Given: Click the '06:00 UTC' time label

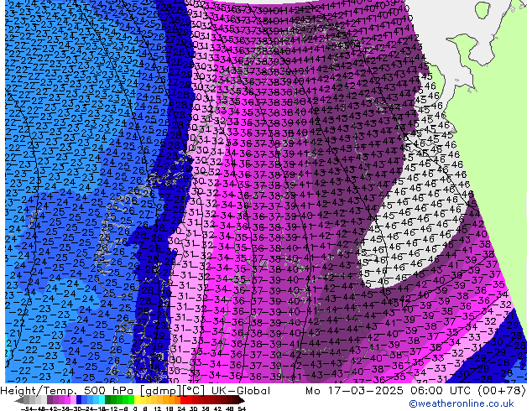Looking at the screenshot, I should [x=442, y=391].
